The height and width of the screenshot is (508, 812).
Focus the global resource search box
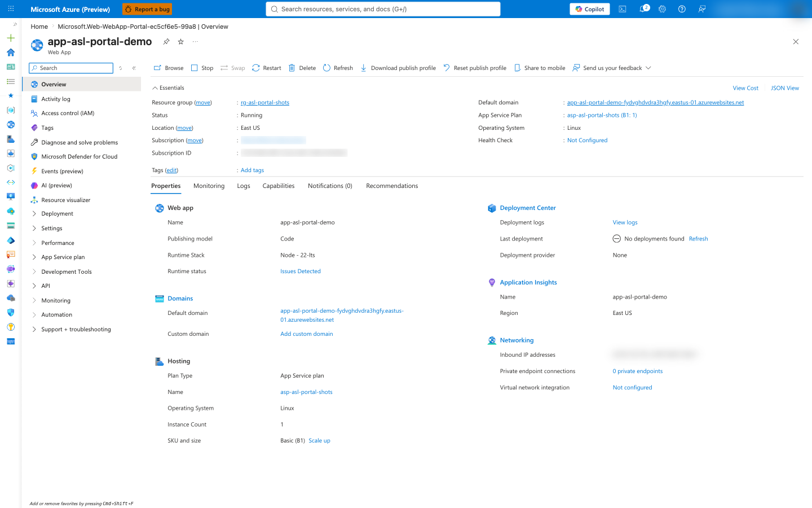point(383,9)
